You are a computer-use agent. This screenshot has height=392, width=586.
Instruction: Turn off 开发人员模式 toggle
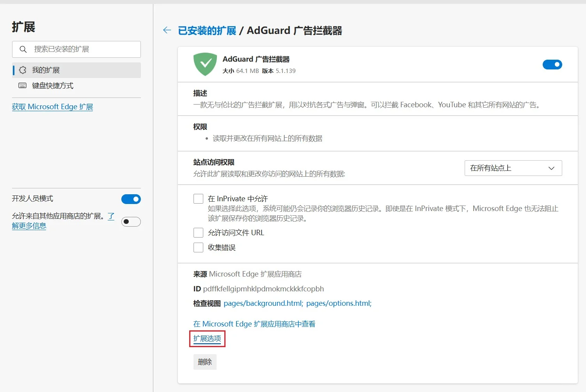(x=131, y=199)
